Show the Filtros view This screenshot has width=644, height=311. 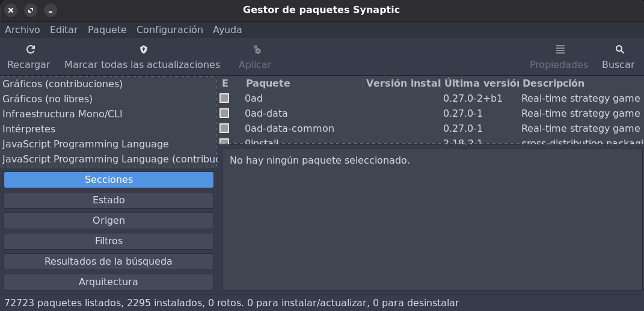[109, 241]
